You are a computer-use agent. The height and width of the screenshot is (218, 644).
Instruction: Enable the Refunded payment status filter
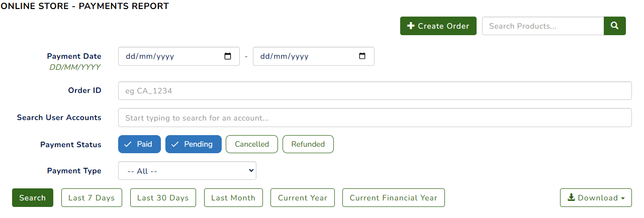click(308, 144)
